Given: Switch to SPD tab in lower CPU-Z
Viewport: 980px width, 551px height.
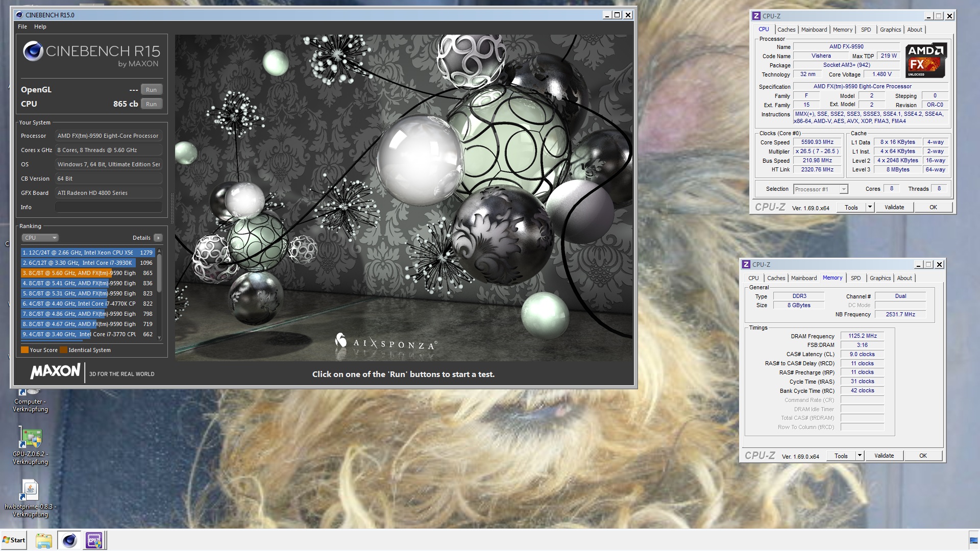Looking at the screenshot, I should point(856,278).
